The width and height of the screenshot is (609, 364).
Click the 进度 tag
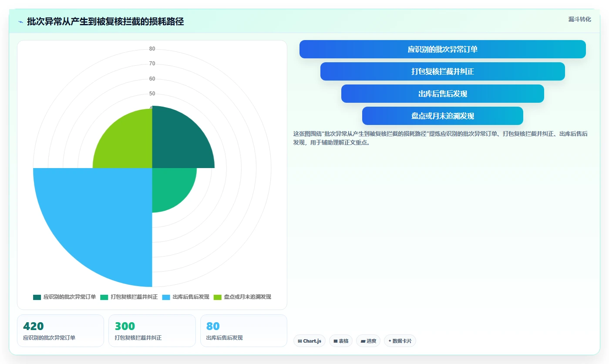[x=368, y=341]
